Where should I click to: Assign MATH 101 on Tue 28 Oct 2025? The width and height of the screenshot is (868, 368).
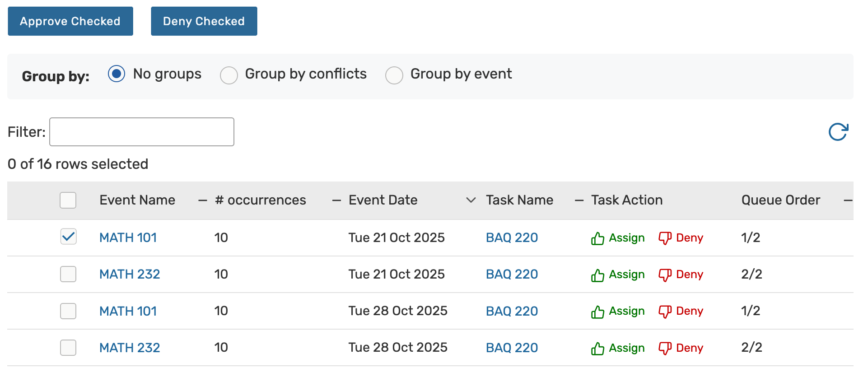617,311
